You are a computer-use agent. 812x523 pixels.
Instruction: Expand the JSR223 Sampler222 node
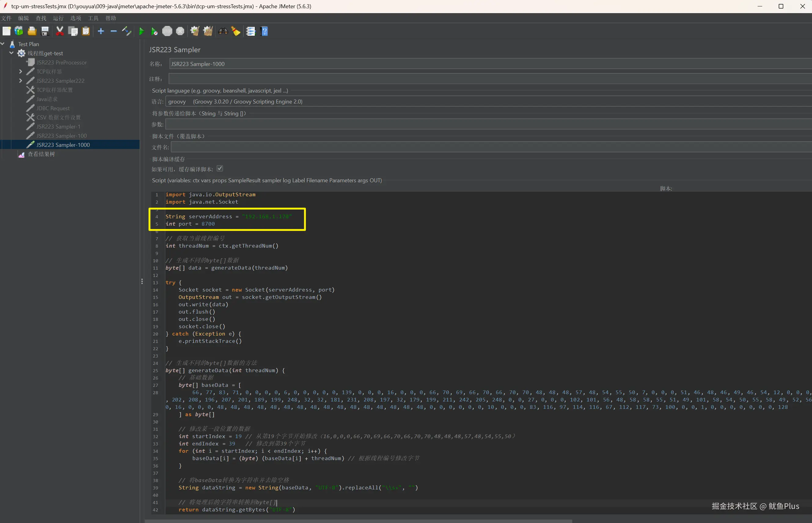coord(20,81)
